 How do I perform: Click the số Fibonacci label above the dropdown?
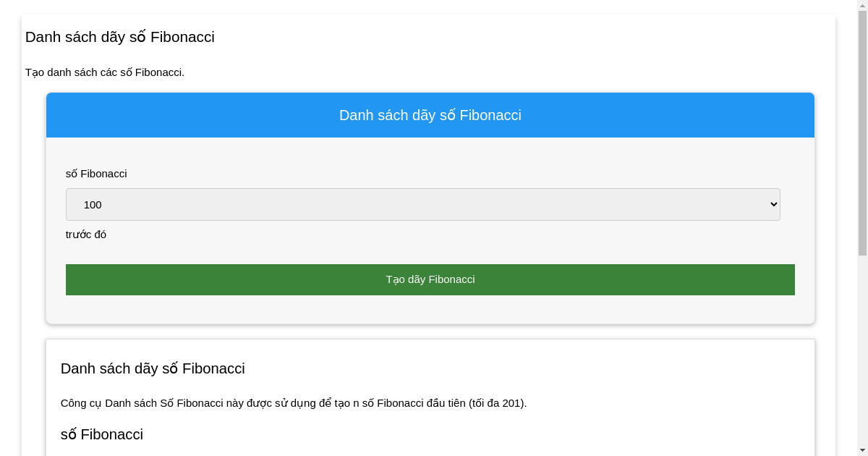[96, 174]
